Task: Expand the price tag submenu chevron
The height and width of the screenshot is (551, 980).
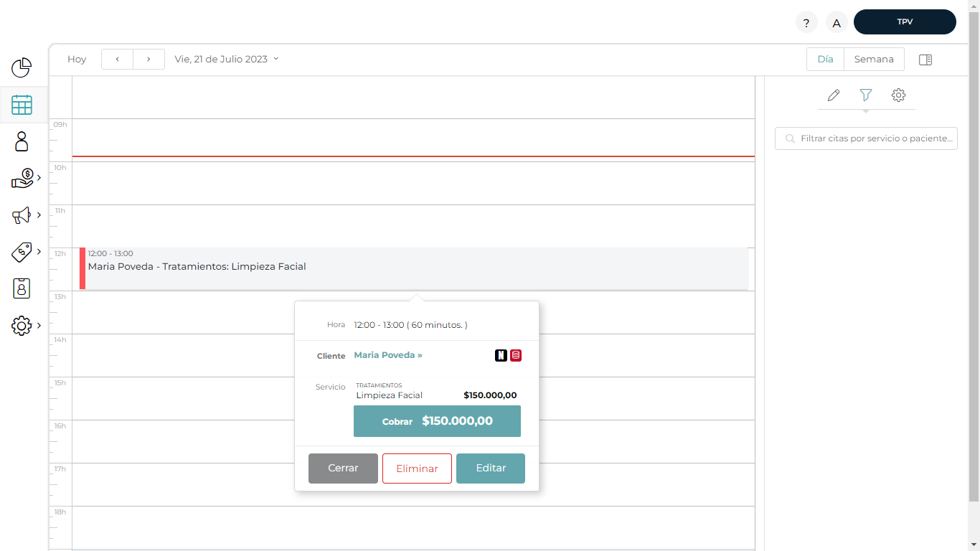Action: tap(39, 252)
